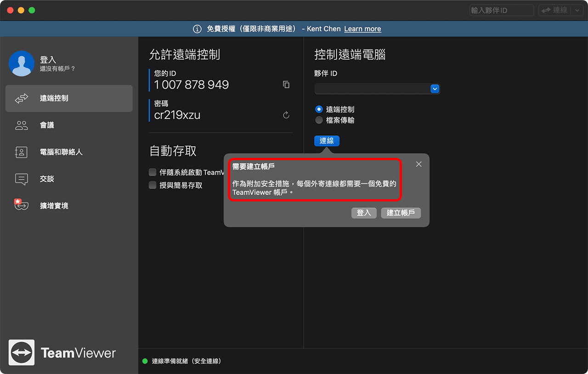Select the 擴增實境 augmented reality section
This screenshot has width=588, height=374.
[54, 206]
